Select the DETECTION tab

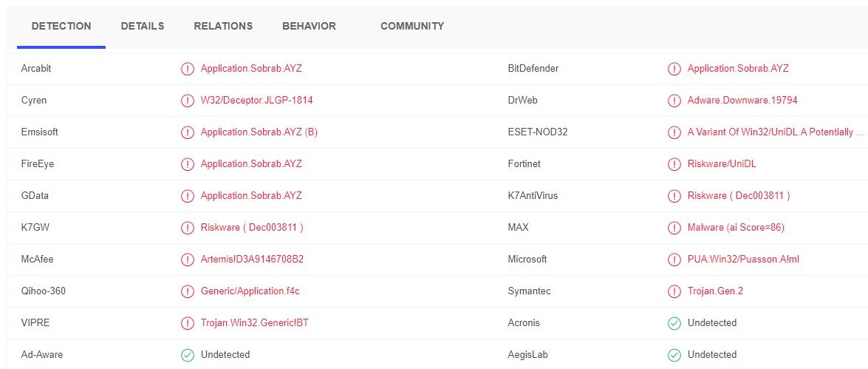(61, 26)
